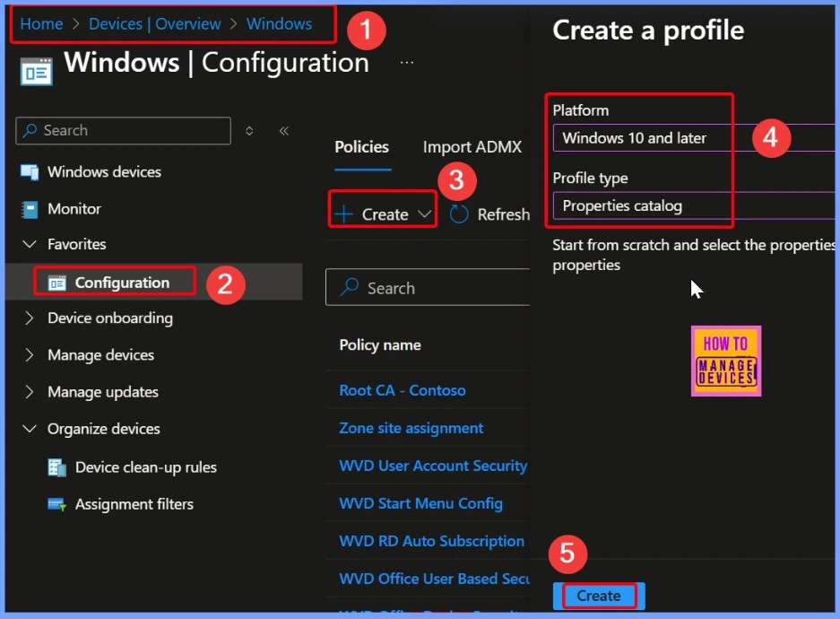Open the Root CA - Contoso policy
Screen dimensions: 840x619
click(403, 390)
